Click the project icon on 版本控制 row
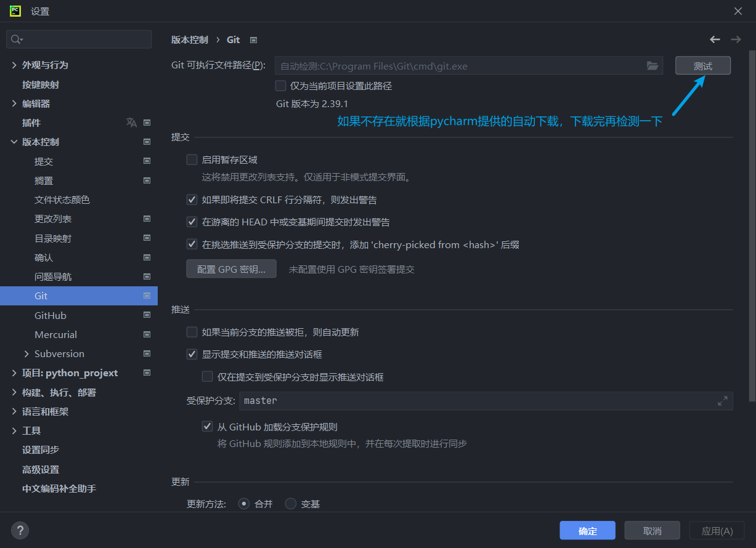The image size is (756, 548). (x=147, y=142)
